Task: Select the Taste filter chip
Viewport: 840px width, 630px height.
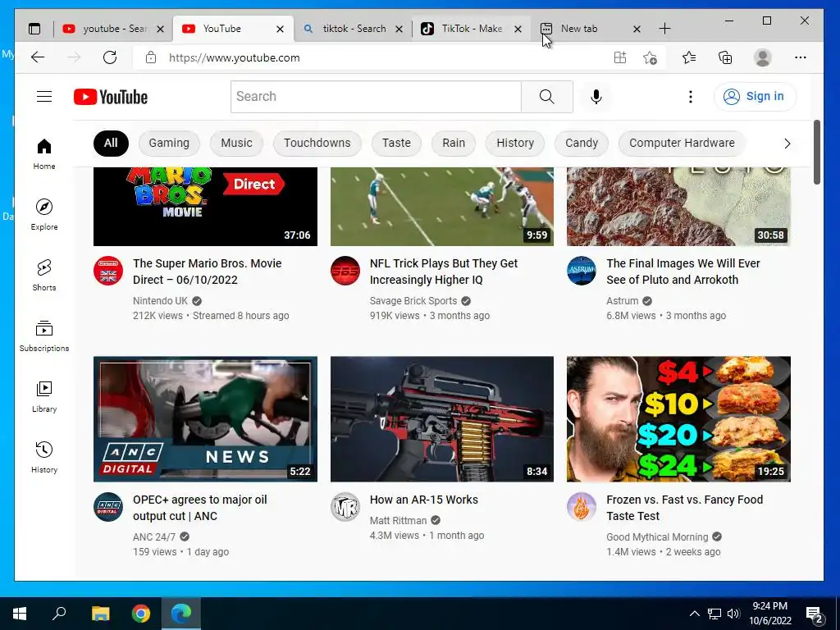Action: point(396,143)
